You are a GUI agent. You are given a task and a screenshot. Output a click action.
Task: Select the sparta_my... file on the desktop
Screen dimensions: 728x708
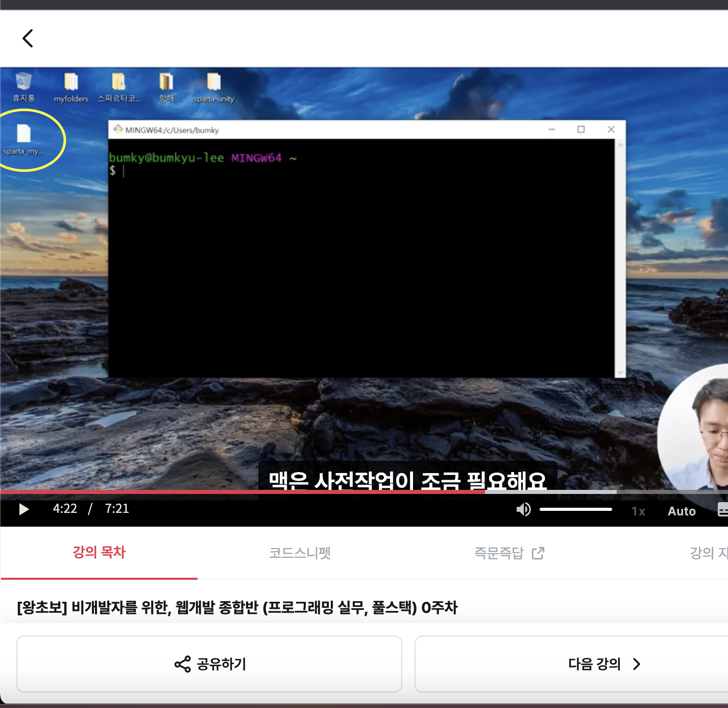coord(23,139)
